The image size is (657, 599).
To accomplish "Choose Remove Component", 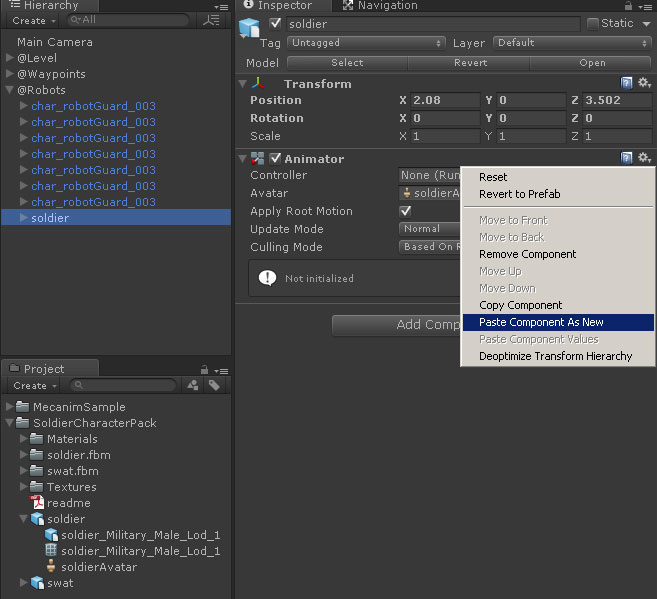I will (x=558, y=254).
